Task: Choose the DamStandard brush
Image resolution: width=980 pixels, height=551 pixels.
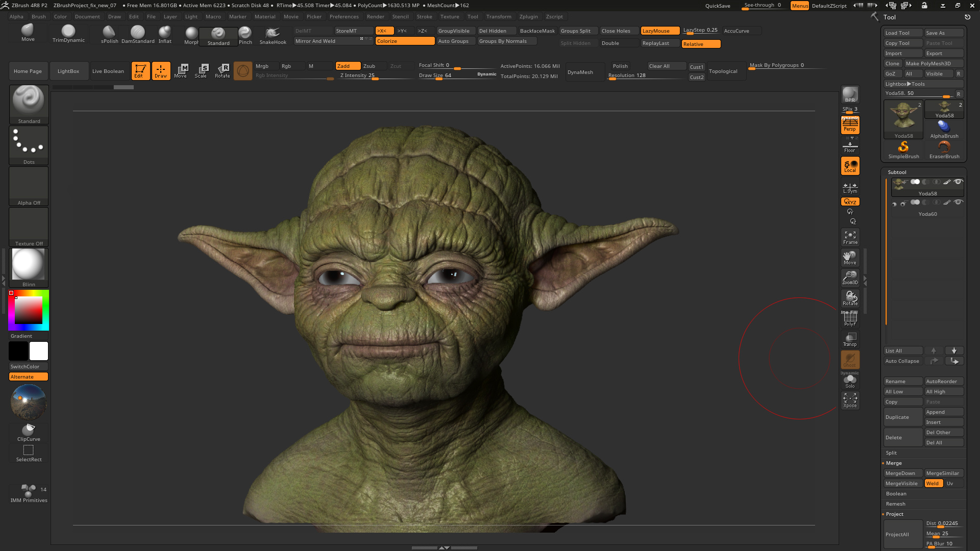Action: 138,34
